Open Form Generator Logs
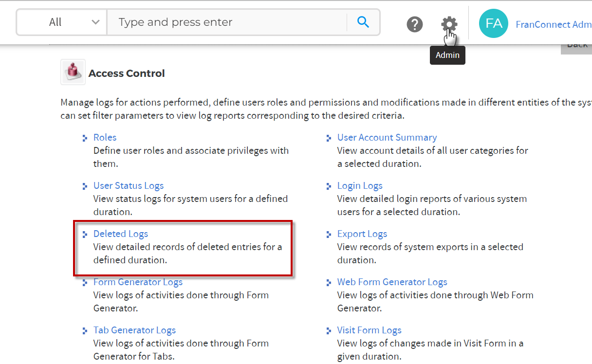This screenshot has height=364, width=592. (138, 282)
